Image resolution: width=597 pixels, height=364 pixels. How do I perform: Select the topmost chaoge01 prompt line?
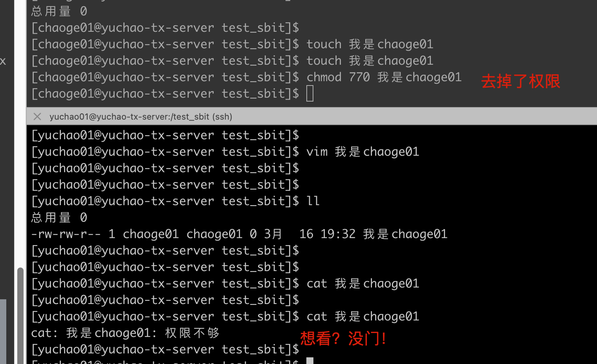[x=164, y=27]
